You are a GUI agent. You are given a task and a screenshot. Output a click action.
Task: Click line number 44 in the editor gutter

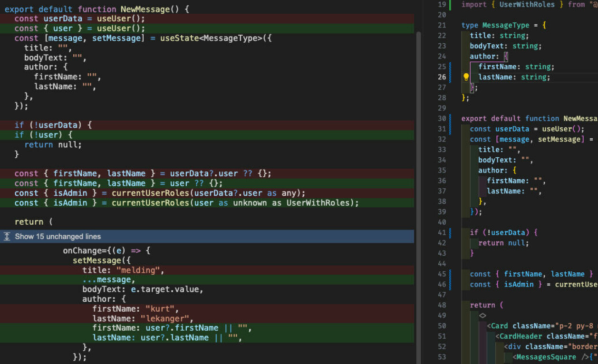tap(442, 263)
